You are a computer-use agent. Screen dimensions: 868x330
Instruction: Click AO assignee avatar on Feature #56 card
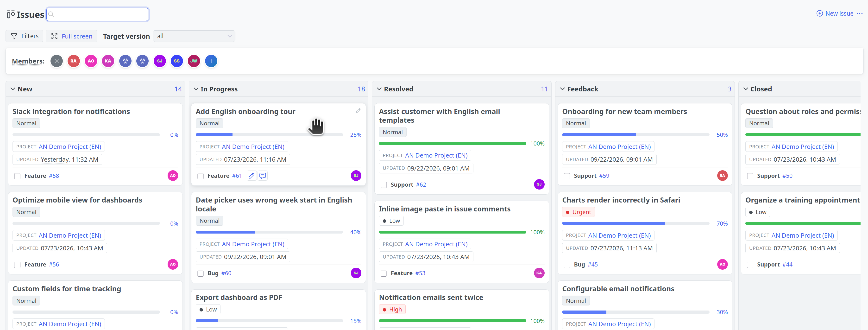[x=173, y=264]
